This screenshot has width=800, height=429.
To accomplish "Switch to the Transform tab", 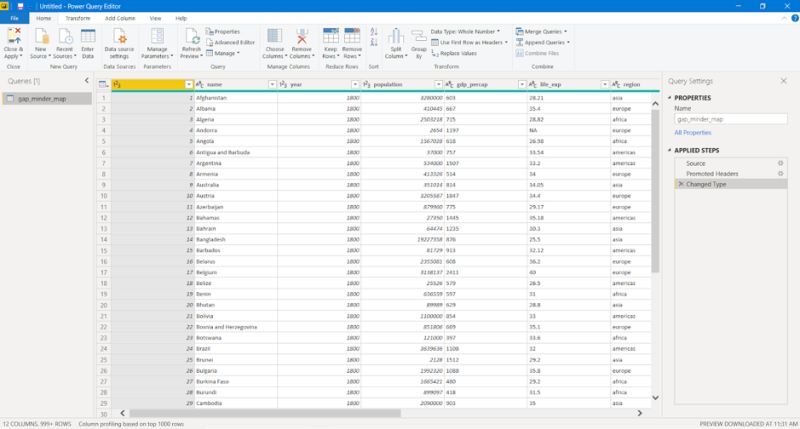I will [x=78, y=18].
